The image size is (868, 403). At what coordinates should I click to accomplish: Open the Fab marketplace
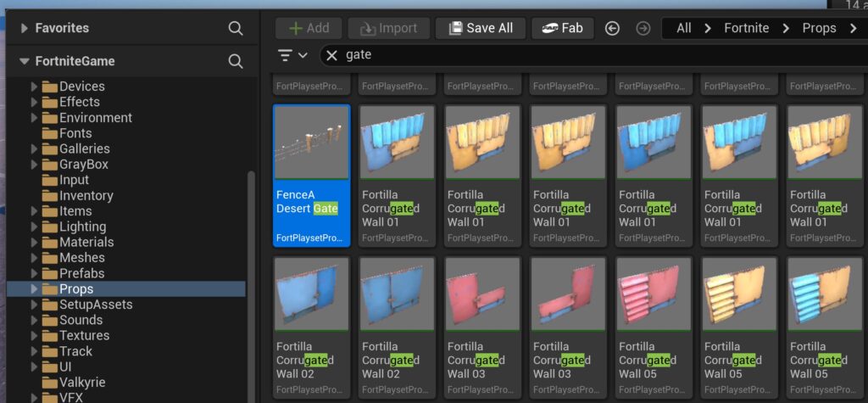point(562,28)
